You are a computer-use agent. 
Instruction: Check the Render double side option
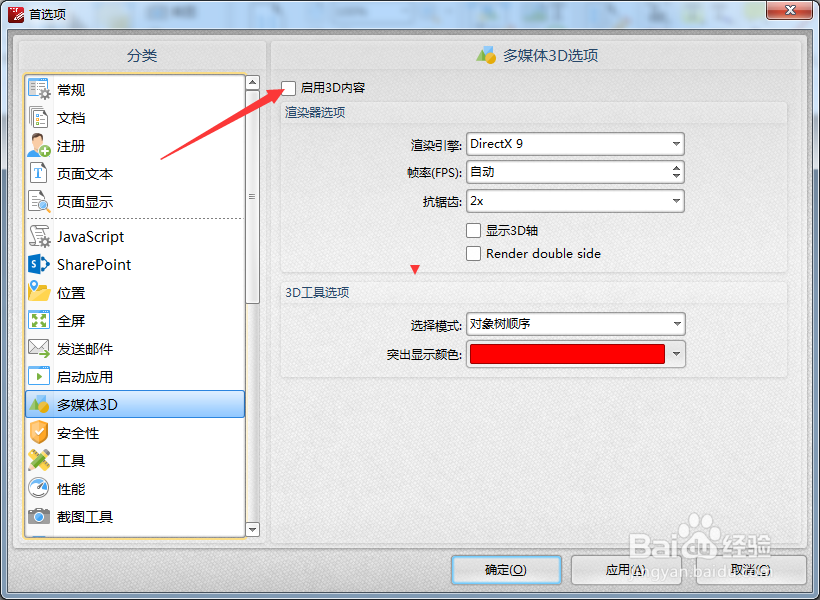pos(473,253)
